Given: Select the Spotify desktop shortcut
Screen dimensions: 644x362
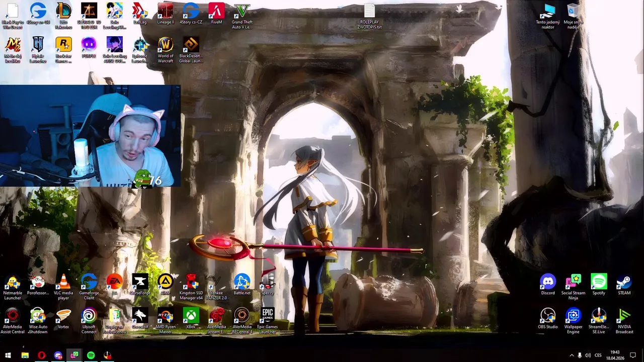Looking at the screenshot, I should (x=599, y=285).
